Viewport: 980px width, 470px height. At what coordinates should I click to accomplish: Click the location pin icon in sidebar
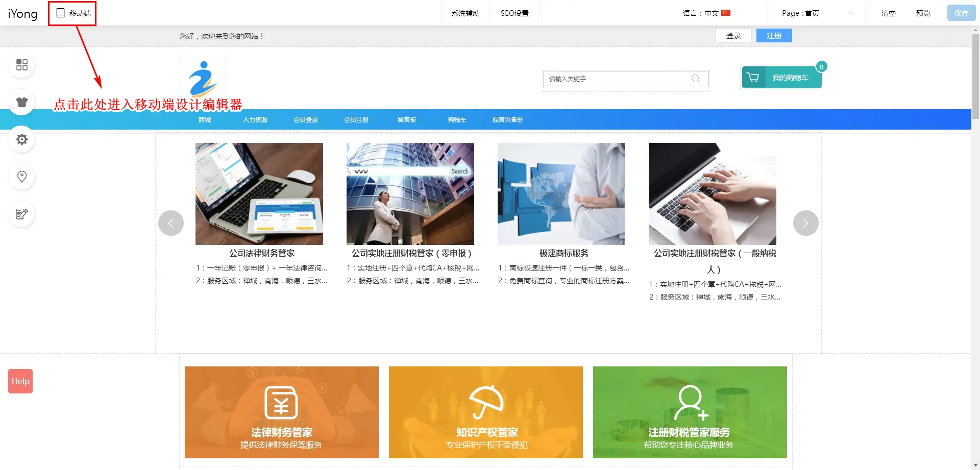point(22,177)
